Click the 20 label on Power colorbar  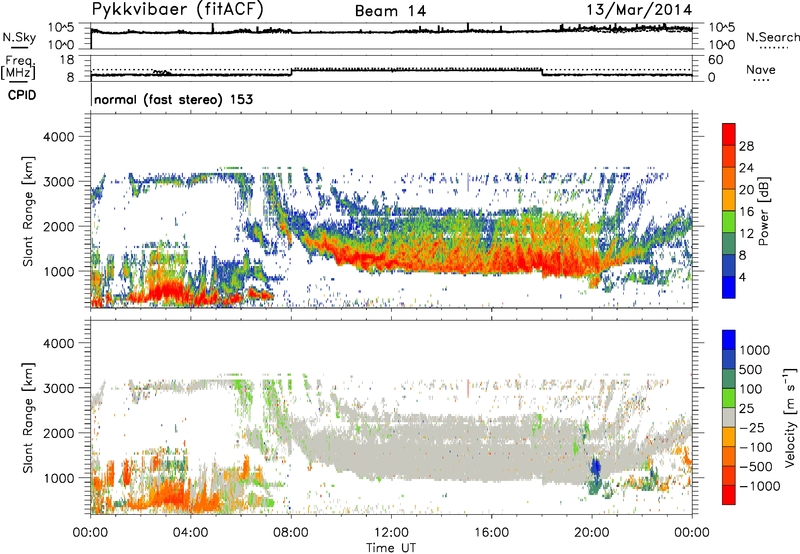(746, 190)
